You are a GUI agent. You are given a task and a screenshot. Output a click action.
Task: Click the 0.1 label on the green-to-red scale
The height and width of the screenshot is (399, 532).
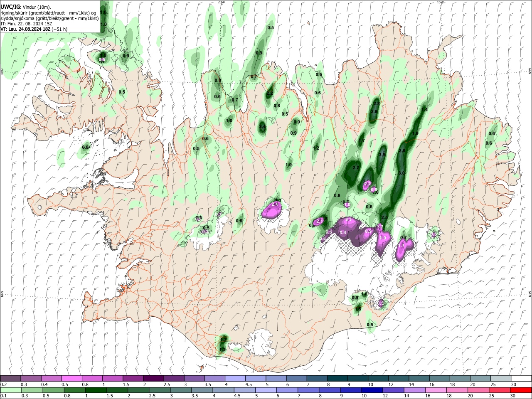3,396
